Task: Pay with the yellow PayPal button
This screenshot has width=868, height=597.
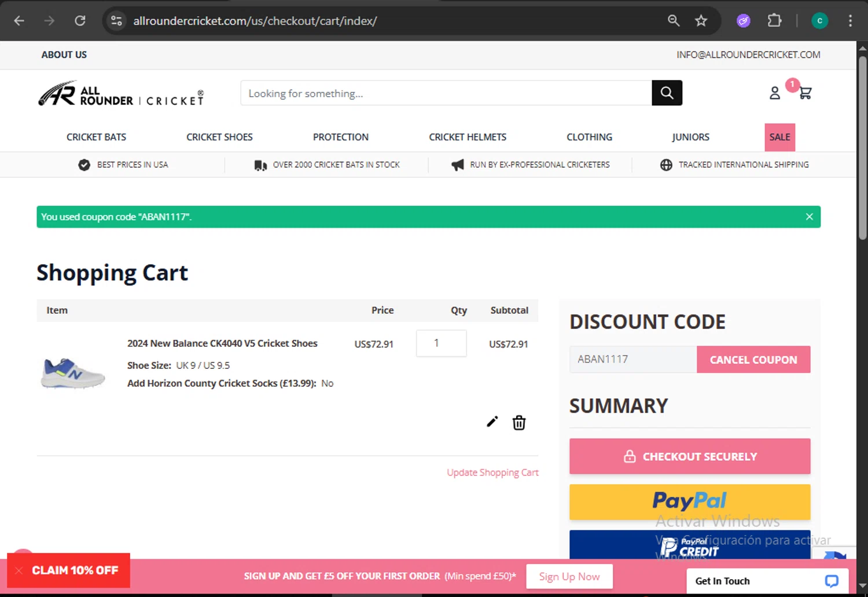Action: (690, 502)
